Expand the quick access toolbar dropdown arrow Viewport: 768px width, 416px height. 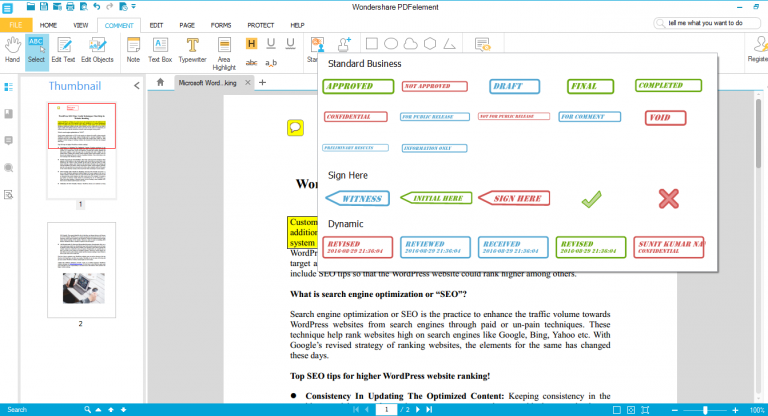pos(134,6)
